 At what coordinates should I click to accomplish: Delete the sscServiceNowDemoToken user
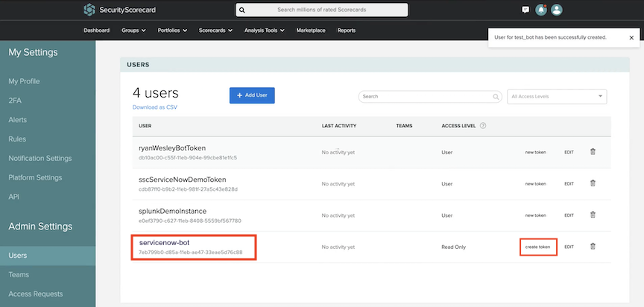click(x=593, y=183)
